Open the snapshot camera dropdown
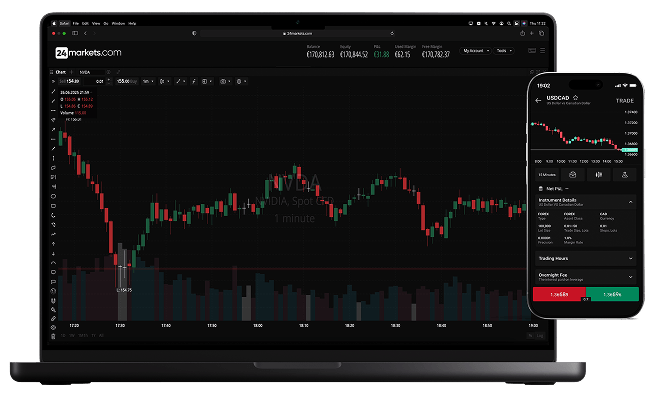 click(x=225, y=81)
